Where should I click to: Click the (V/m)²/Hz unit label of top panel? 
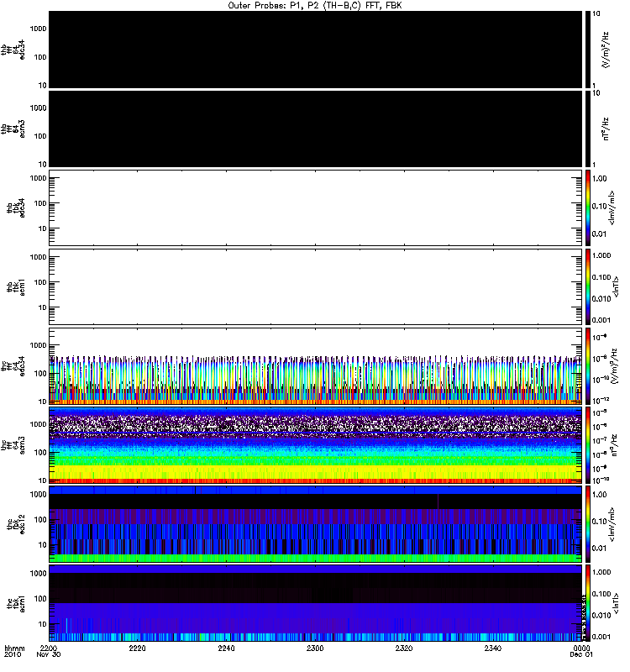pos(605,50)
